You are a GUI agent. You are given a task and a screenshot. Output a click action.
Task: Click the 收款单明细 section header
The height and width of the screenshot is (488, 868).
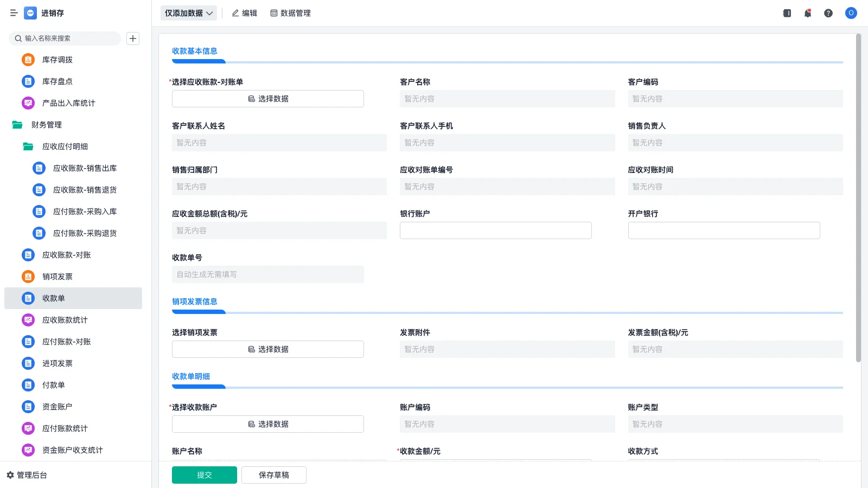coord(191,376)
